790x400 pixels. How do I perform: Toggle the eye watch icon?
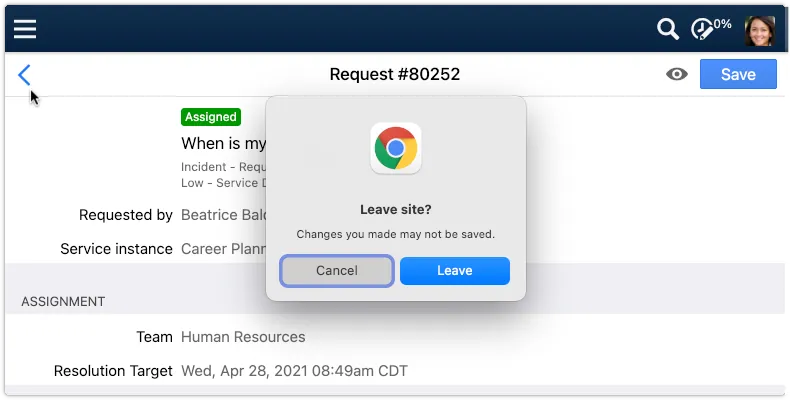click(677, 74)
